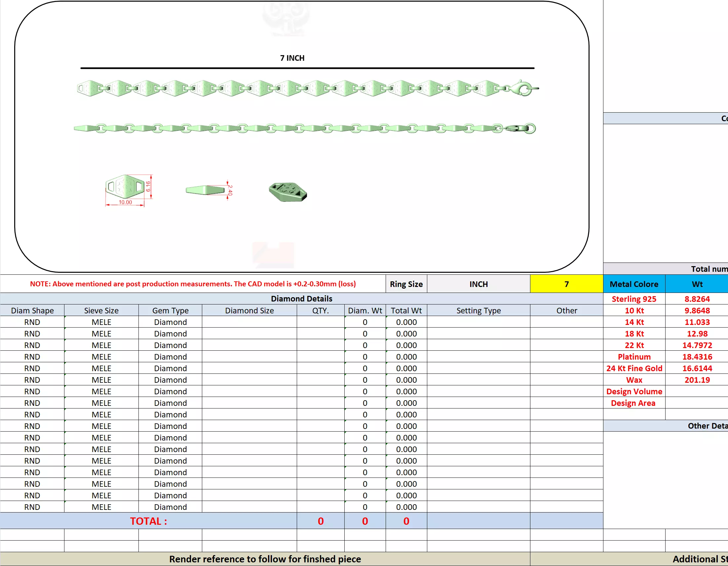This screenshot has height=566, width=728.
Task: Select the Sterling 925 weight 8.8264
Action: 697,299
